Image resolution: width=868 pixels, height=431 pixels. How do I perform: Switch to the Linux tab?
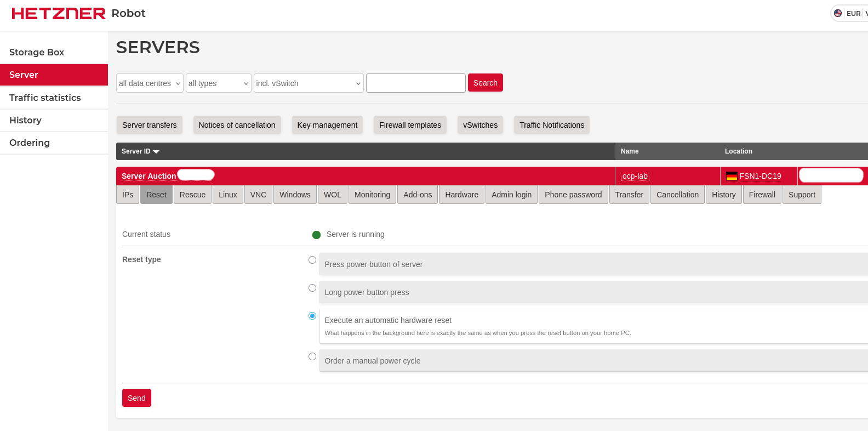[228, 195]
